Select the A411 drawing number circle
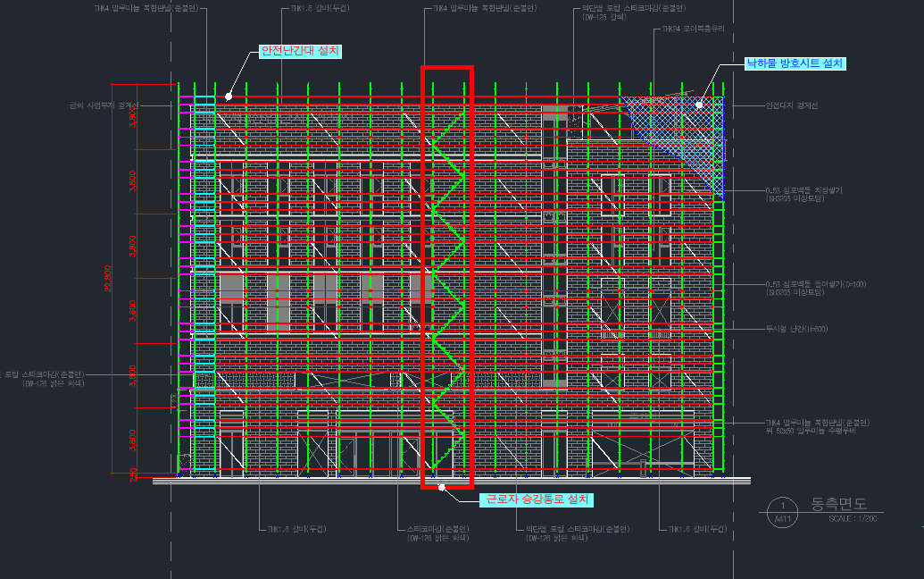924x579 pixels. tap(783, 512)
